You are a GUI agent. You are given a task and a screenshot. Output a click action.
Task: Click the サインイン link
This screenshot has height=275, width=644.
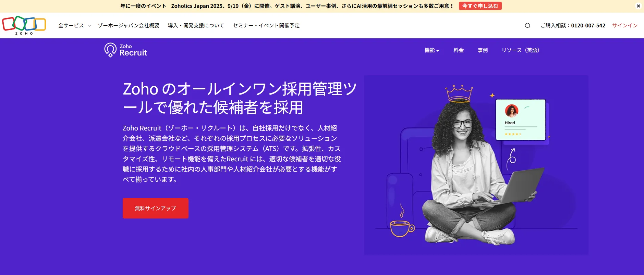625,26
